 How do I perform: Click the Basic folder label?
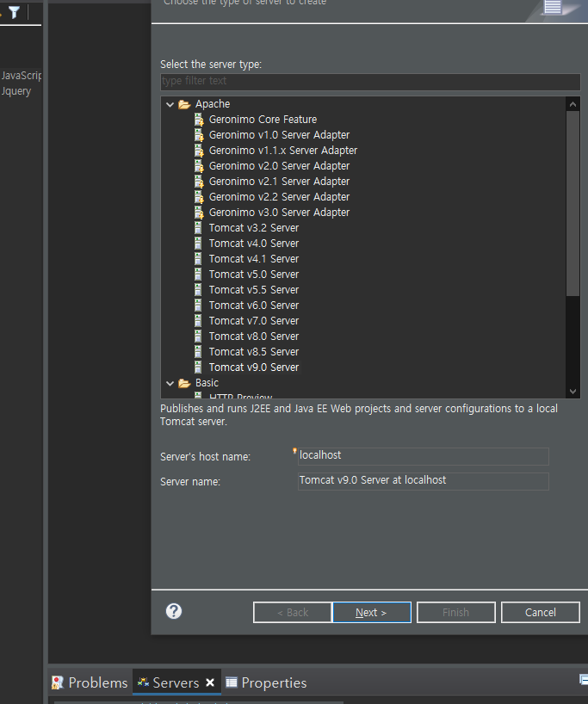click(207, 383)
